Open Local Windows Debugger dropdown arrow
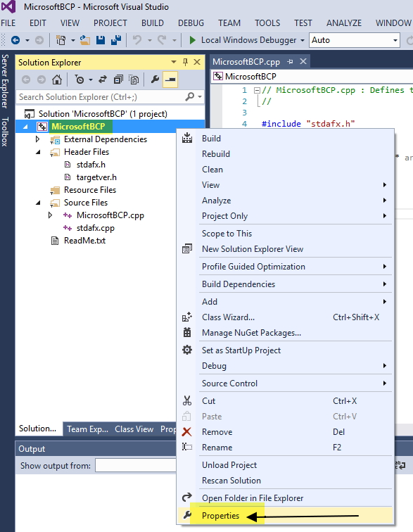 (303, 40)
